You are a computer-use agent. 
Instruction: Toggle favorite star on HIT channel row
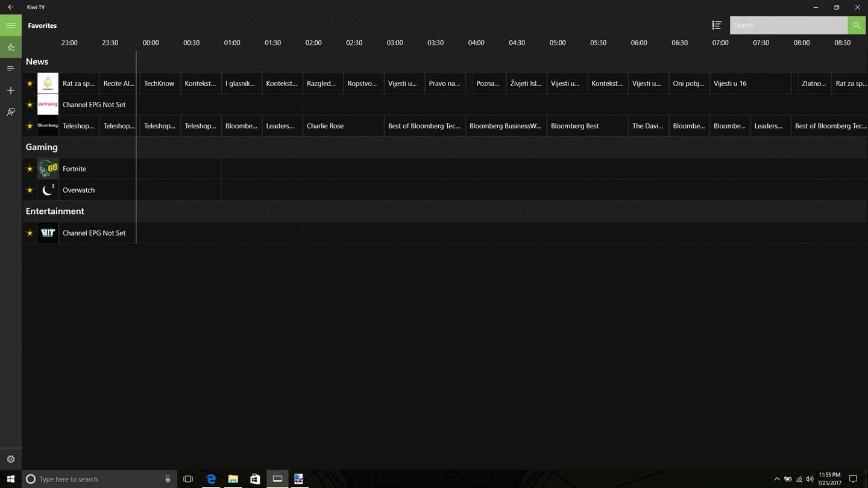(30, 233)
